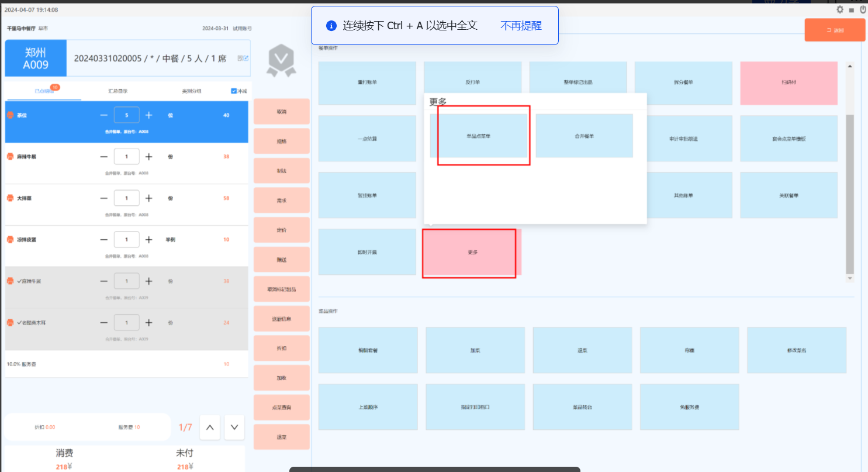
Task: Click 不再提醒 link in the notification
Action: [521, 26]
